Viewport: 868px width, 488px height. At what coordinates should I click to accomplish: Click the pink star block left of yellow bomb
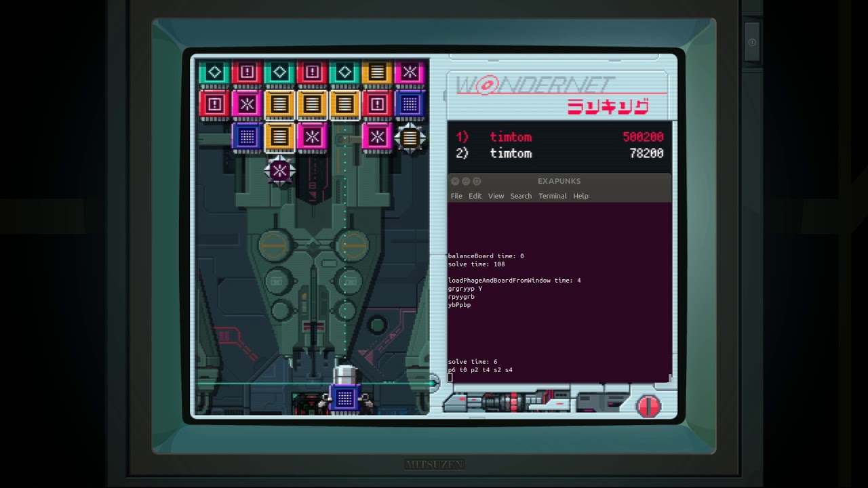coord(377,137)
